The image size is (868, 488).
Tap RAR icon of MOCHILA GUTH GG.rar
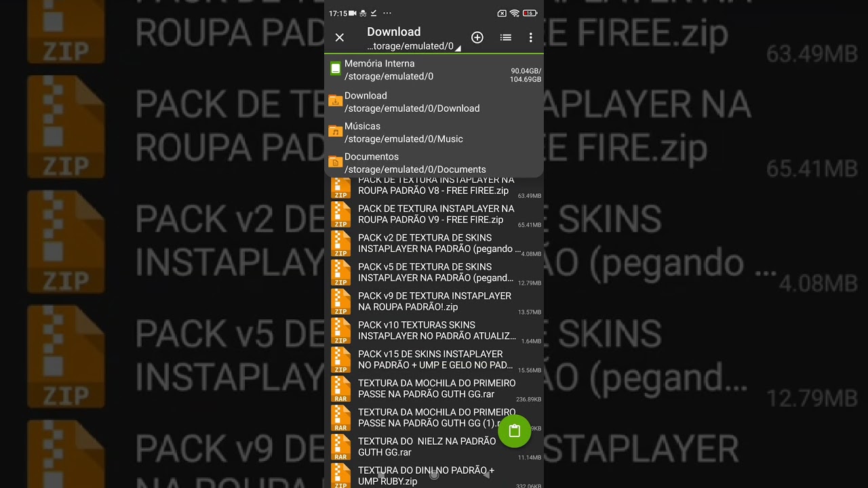340,390
